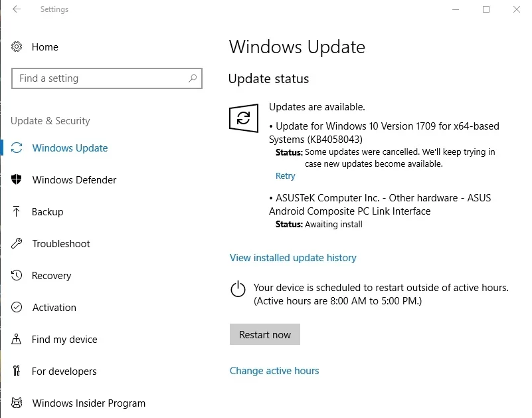Close the Settings window

pyautogui.click(x=517, y=9)
